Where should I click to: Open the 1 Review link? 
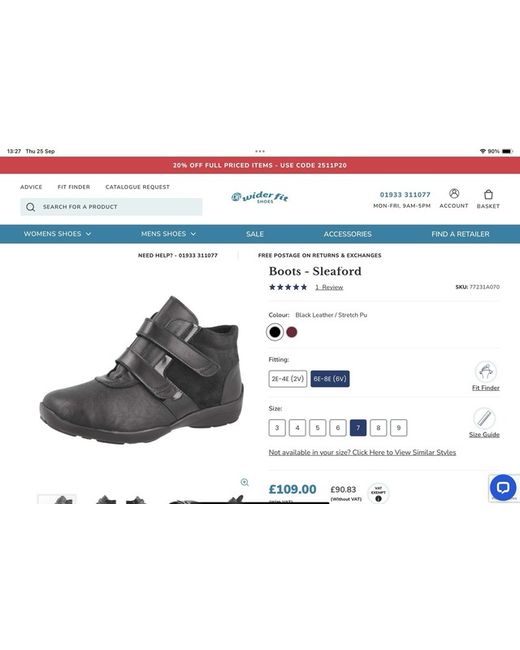(x=329, y=287)
